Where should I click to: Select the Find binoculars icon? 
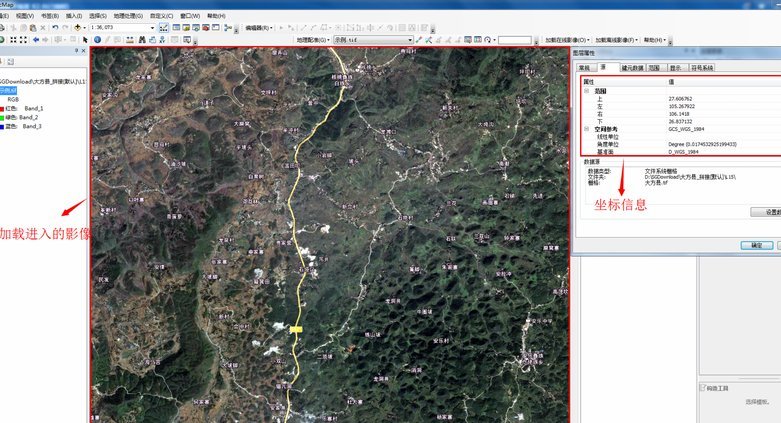(142, 40)
